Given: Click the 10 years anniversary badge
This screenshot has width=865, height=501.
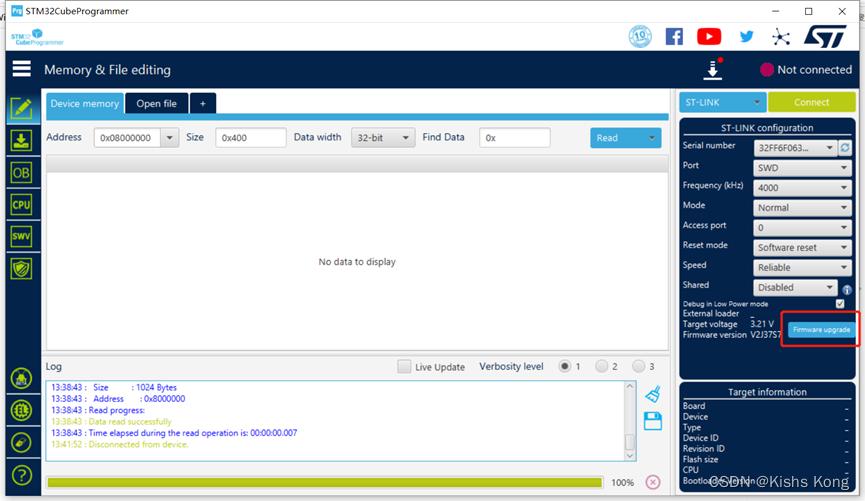Looking at the screenshot, I should click(640, 36).
